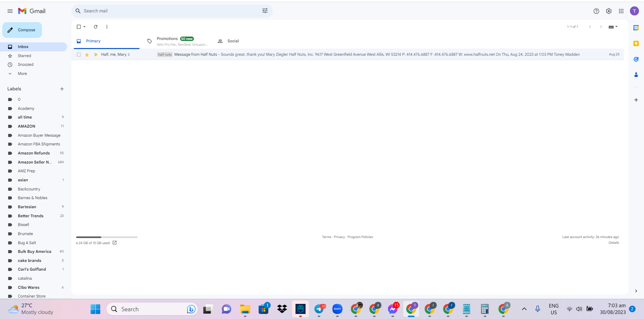Open Dropbox from taskbar
The image size is (644, 319).
[282, 309]
